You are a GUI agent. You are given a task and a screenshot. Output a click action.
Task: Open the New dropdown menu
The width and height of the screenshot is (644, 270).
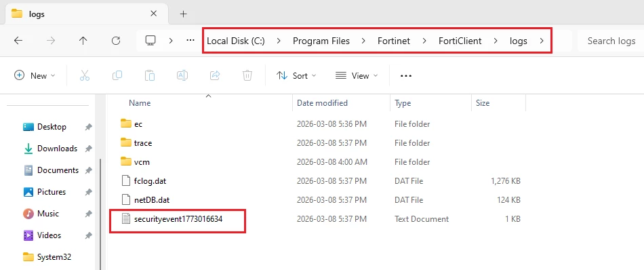pyautogui.click(x=35, y=75)
